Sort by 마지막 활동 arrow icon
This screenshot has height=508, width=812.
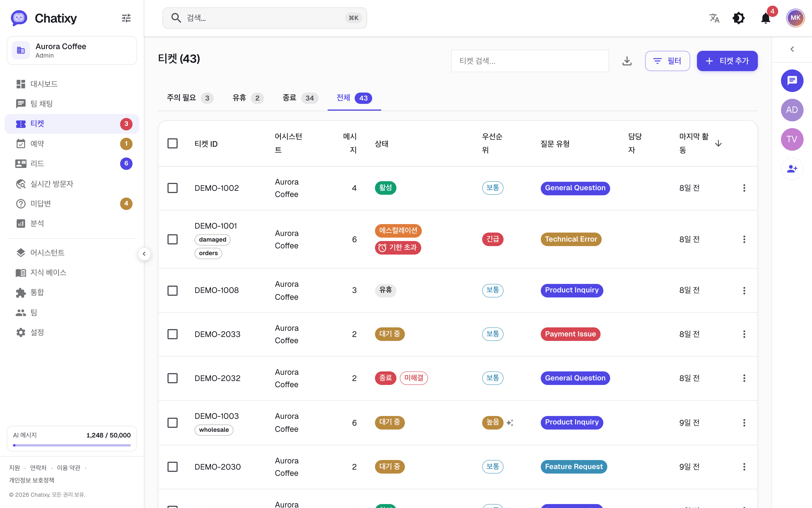718,143
